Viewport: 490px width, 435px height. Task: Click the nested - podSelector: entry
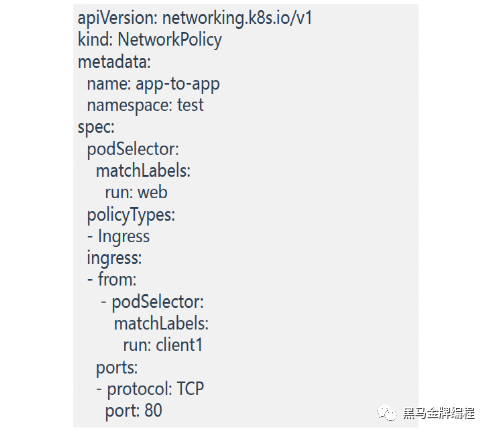[x=152, y=302]
